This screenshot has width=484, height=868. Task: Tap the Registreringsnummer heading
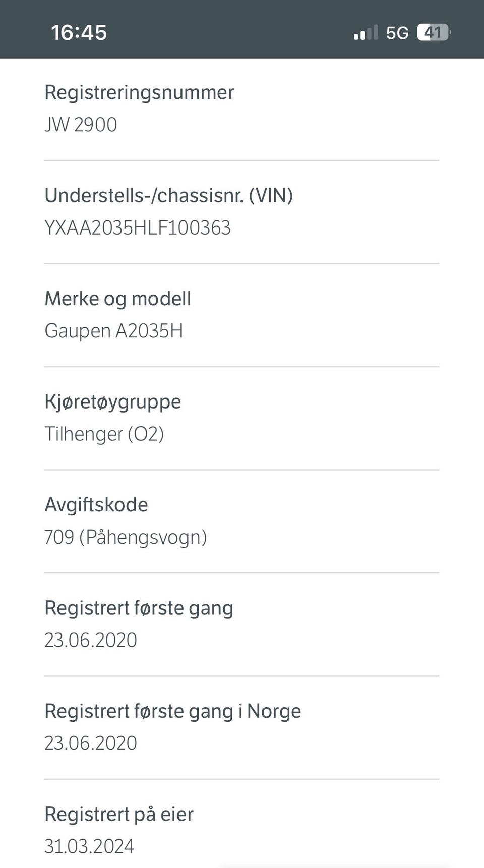139,92
